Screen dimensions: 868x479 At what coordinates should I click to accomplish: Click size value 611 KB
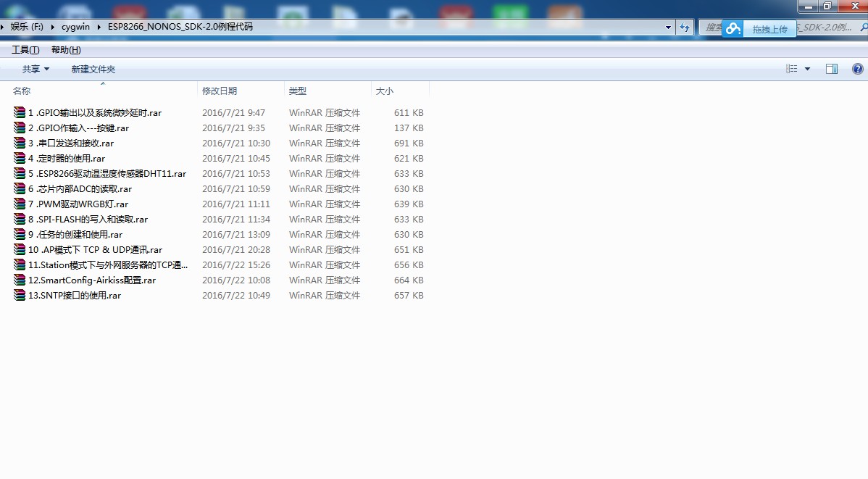(x=409, y=112)
